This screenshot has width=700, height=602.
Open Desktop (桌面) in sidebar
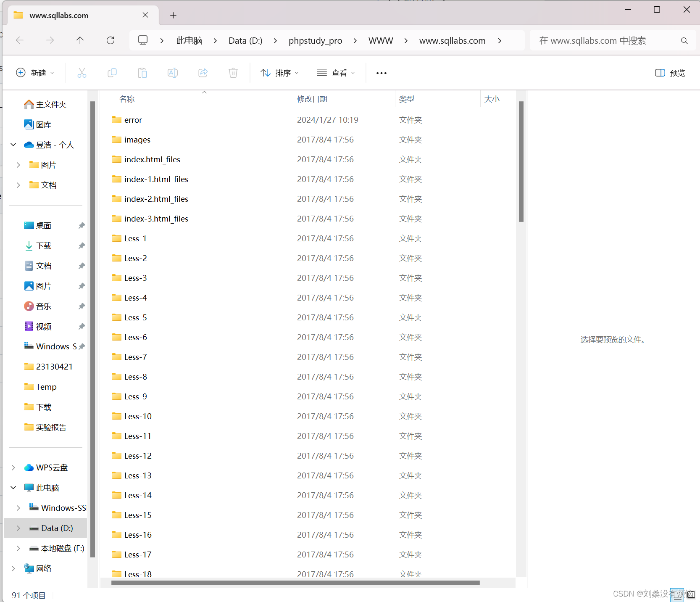click(38, 225)
